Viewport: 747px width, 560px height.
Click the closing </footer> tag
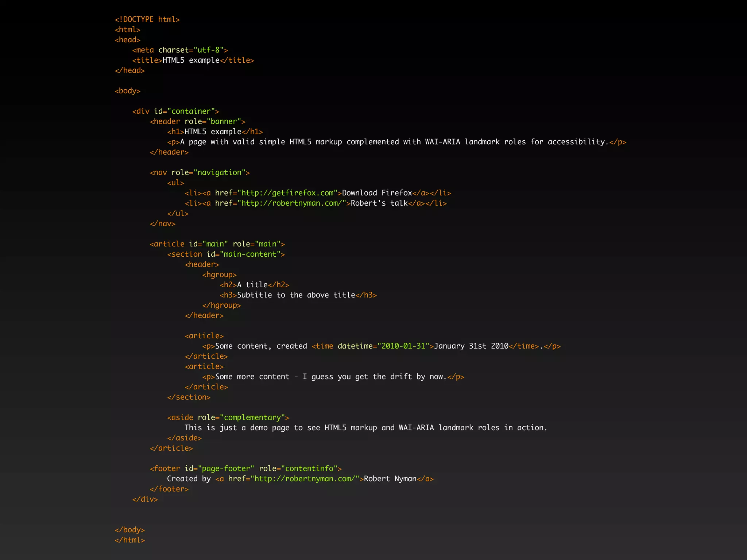point(169,489)
